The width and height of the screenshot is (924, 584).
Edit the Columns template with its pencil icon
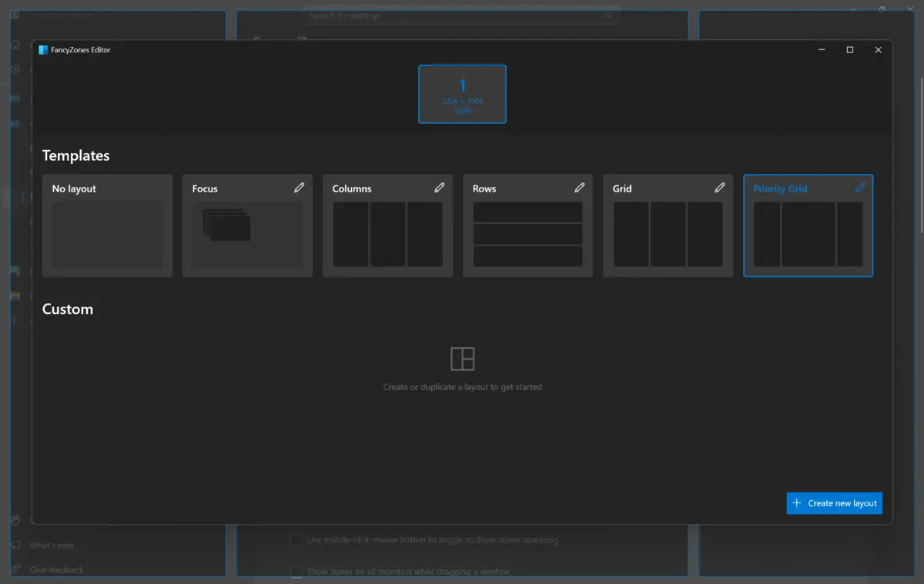click(440, 188)
